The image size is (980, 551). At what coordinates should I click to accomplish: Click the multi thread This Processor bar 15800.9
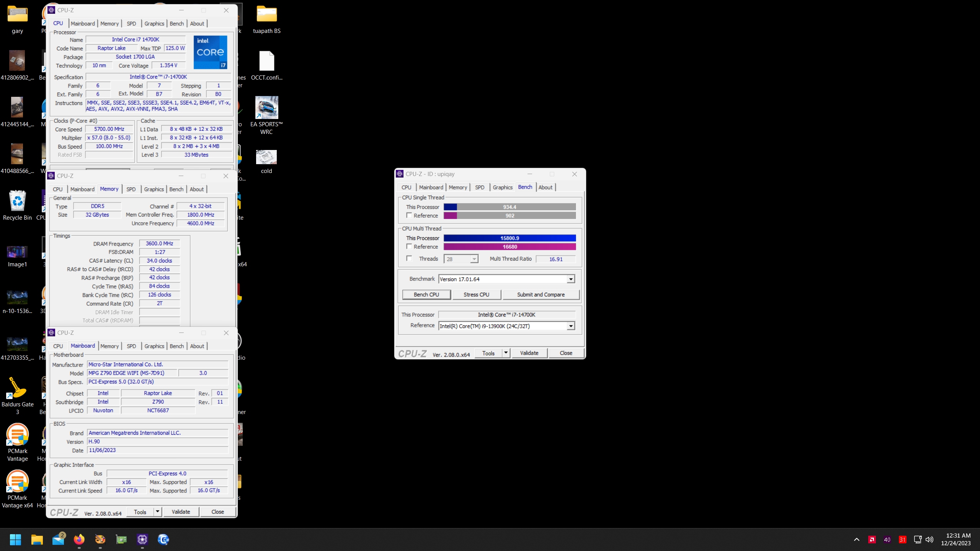(x=510, y=238)
